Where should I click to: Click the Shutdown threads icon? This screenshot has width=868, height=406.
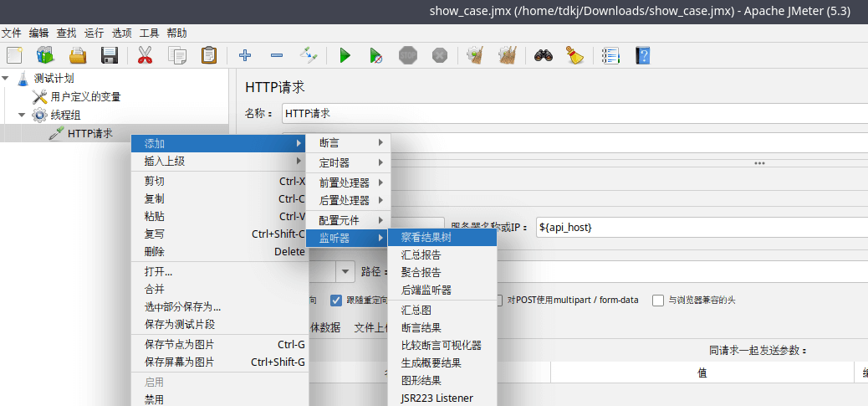[x=440, y=55]
